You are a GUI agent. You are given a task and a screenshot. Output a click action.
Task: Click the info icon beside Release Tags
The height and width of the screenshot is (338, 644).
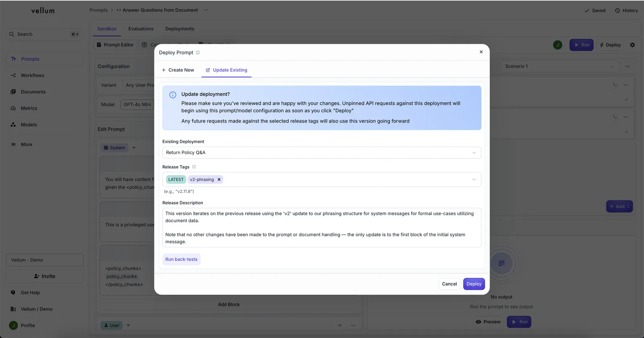[x=194, y=167]
